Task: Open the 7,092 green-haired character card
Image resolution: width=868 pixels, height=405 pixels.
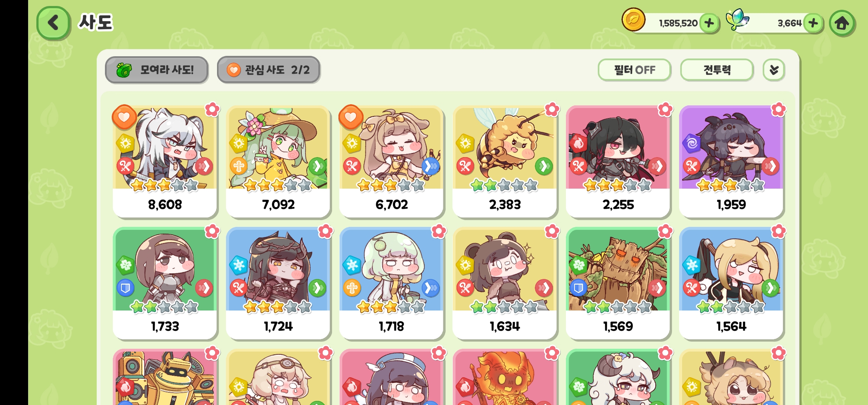Action: coord(278,162)
